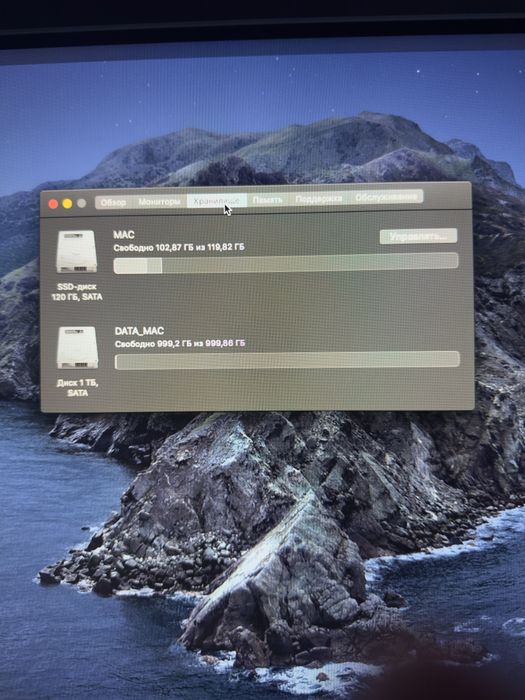Switch to the Обзор tab
Viewport: 525px width, 700px height.
[113, 202]
